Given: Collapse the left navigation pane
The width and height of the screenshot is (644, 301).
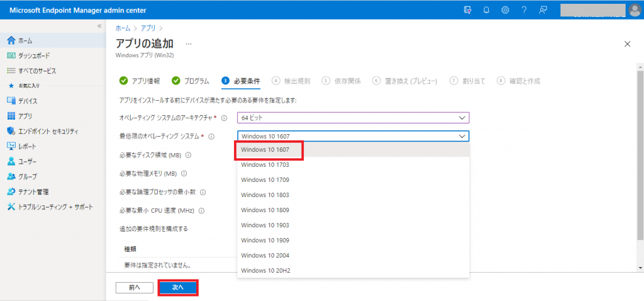Looking at the screenshot, I should click(99, 26).
